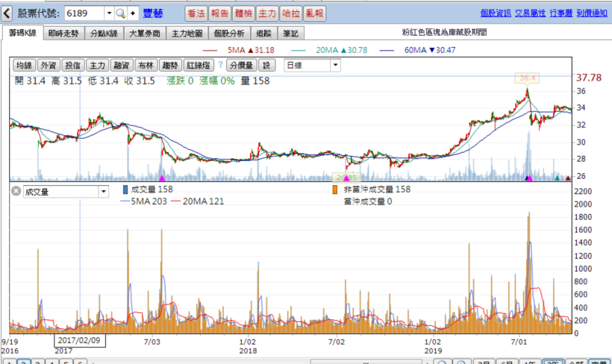Click the red 體檢 button

tap(243, 13)
